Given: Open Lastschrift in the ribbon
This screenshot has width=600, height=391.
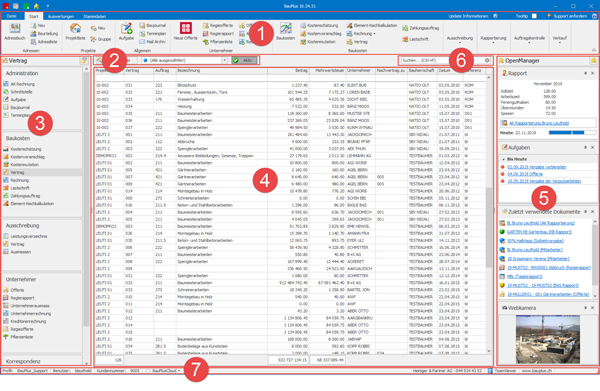Looking at the screenshot, I should pos(415,39).
